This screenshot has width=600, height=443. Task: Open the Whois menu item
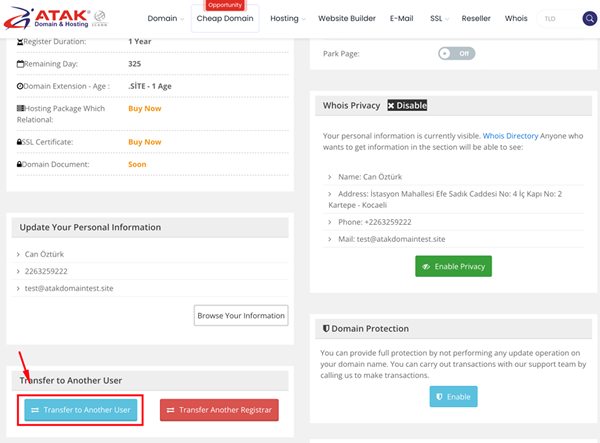coord(516,18)
